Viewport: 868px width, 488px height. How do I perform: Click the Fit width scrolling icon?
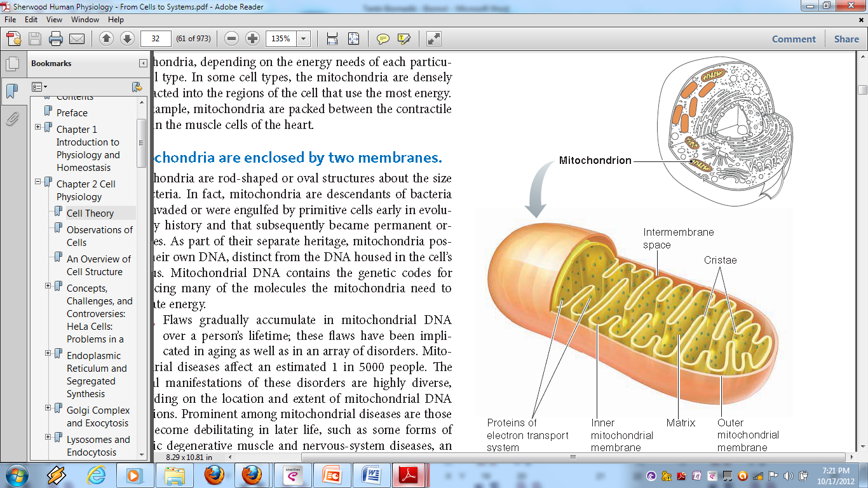(x=332, y=39)
